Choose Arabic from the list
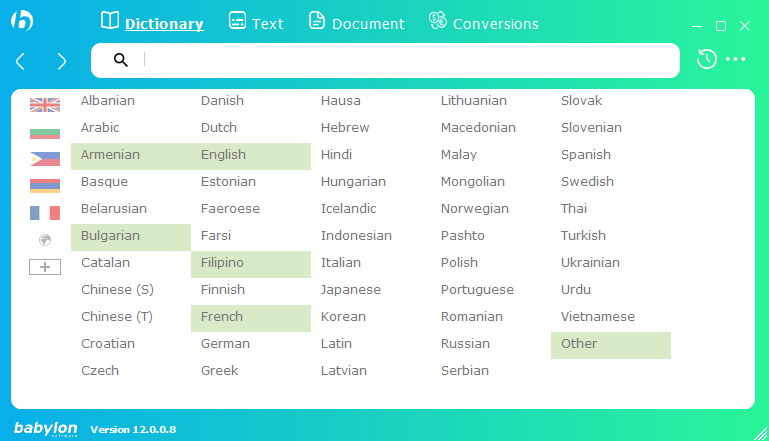This screenshot has width=769, height=441. [x=100, y=128]
